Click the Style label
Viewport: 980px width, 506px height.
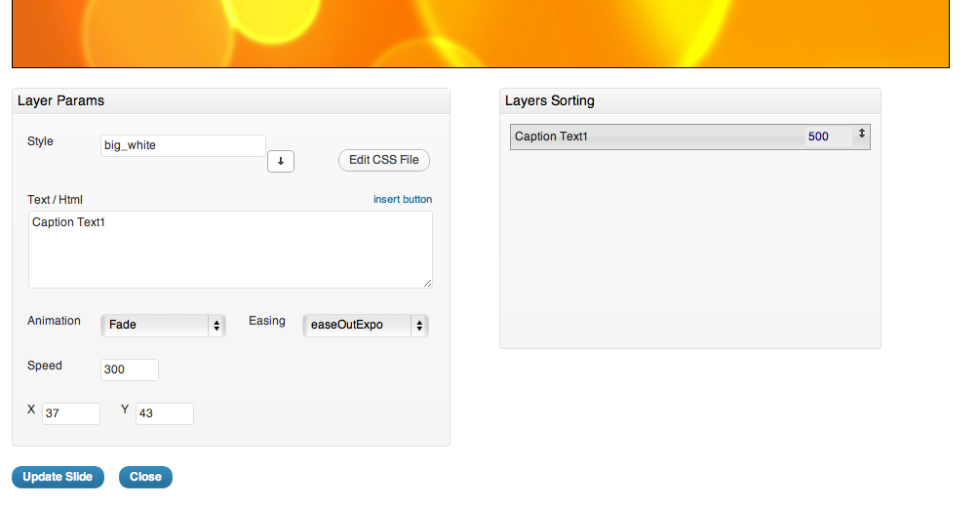tap(40, 141)
